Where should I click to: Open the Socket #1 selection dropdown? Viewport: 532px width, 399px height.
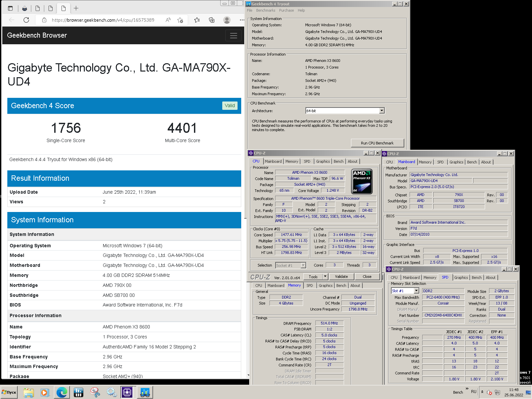click(303, 265)
